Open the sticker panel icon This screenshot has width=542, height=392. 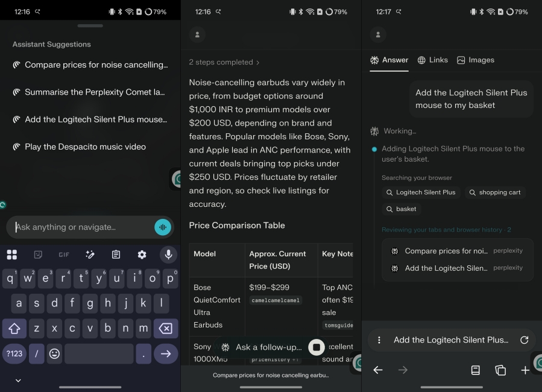click(x=37, y=254)
